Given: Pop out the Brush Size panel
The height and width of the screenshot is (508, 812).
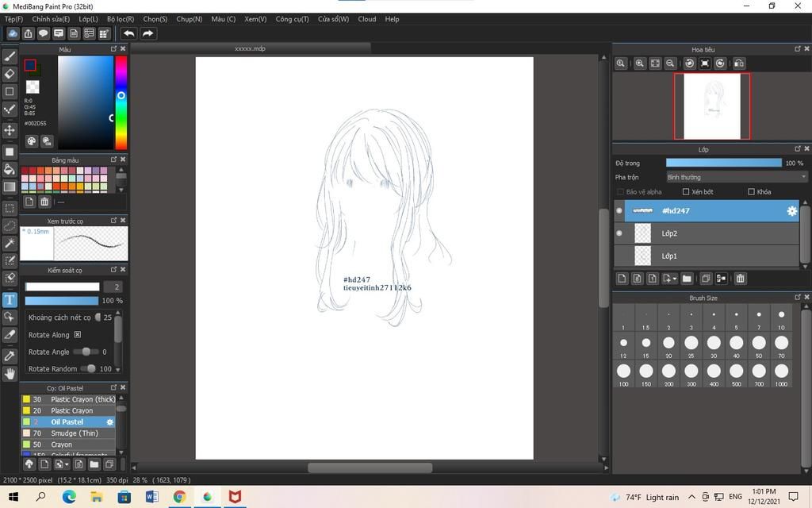Looking at the screenshot, I should click(x=798, y=297).
